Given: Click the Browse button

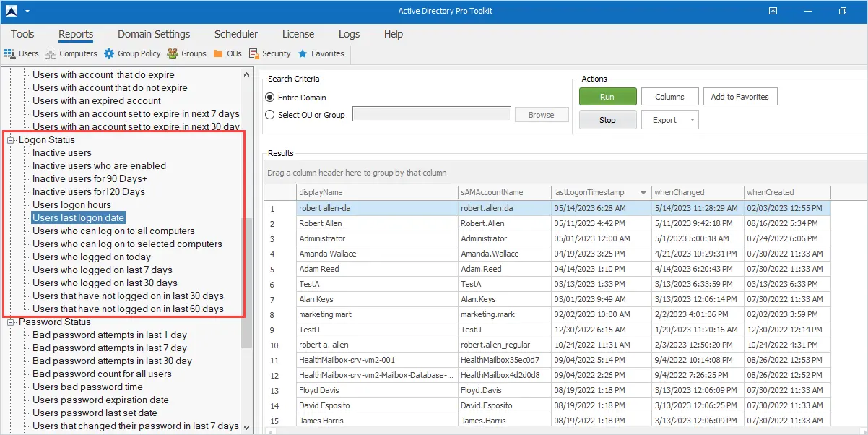Looking at the screenshot, I should point(541,115).
